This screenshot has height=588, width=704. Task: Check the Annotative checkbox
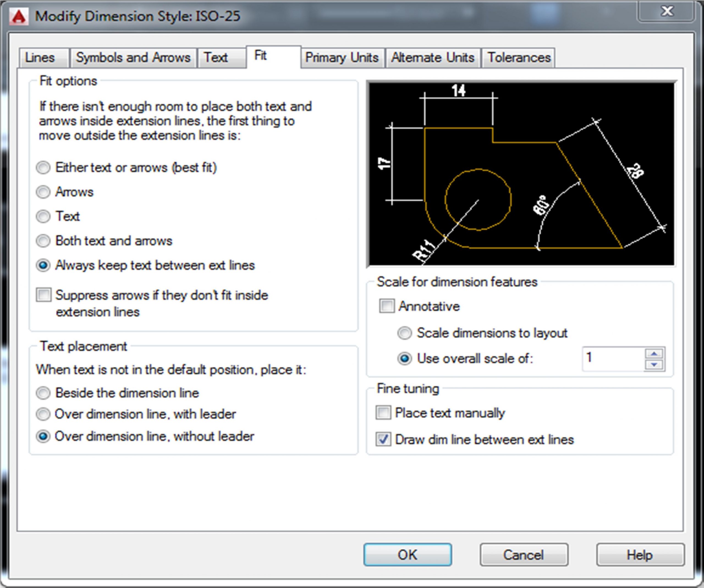tap(387, 306)
